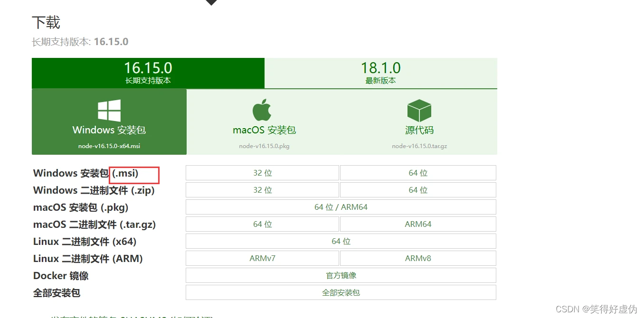Download Linux x64 64-bit binary

[x=341, y=241]
